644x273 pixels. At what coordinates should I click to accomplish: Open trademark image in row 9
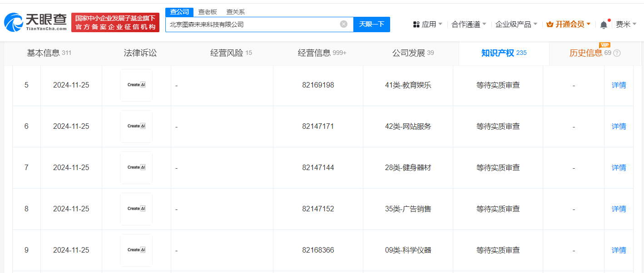[x=136, y=250]
